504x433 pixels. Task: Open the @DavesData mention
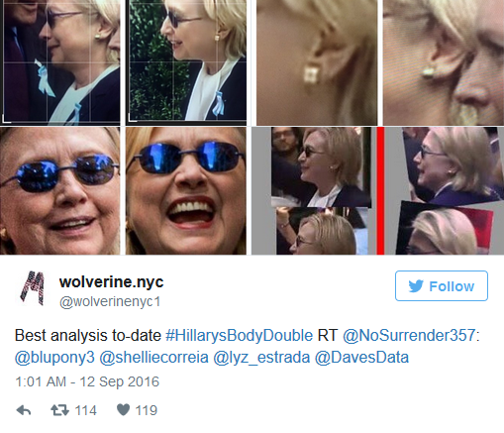[361, 358]
